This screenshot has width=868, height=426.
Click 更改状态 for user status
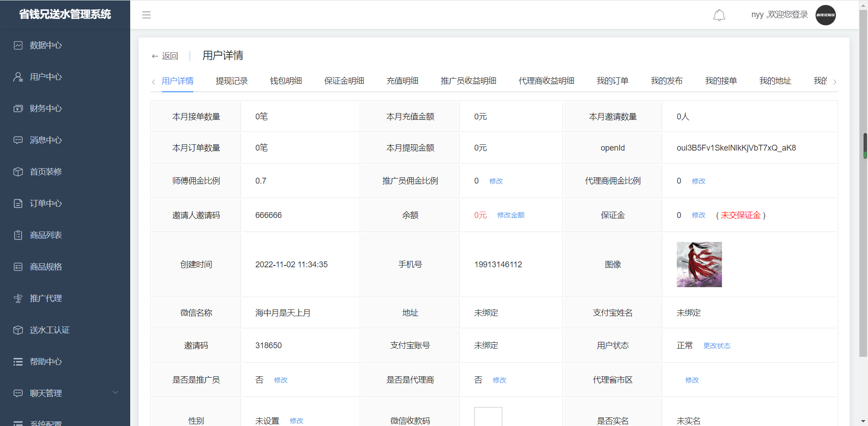[x=717, y=346]
